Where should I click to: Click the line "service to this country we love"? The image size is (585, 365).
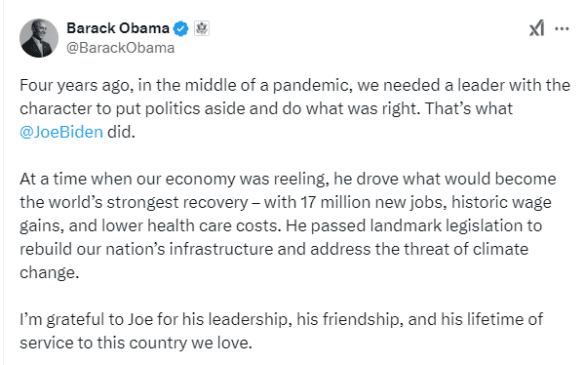coord(136,343)
